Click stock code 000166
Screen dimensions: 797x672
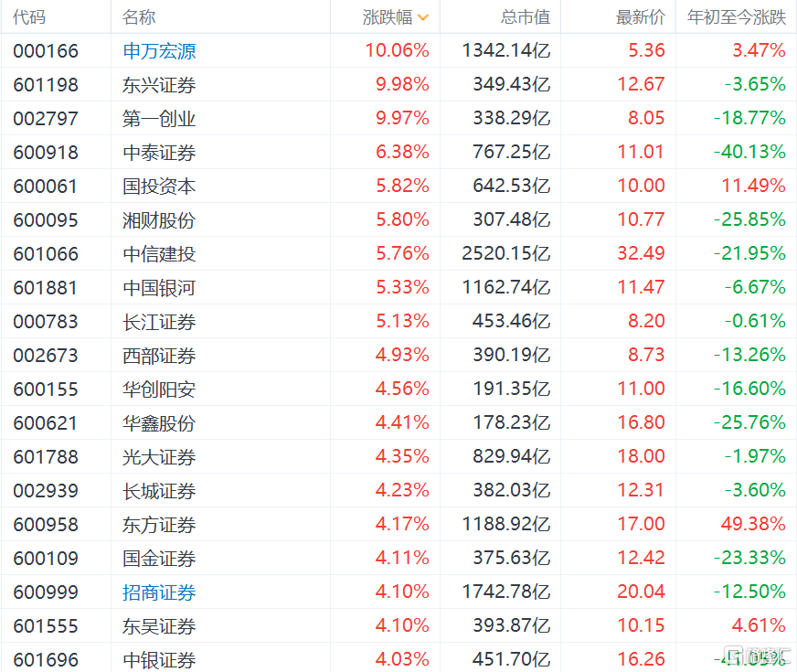click(46, 51)
